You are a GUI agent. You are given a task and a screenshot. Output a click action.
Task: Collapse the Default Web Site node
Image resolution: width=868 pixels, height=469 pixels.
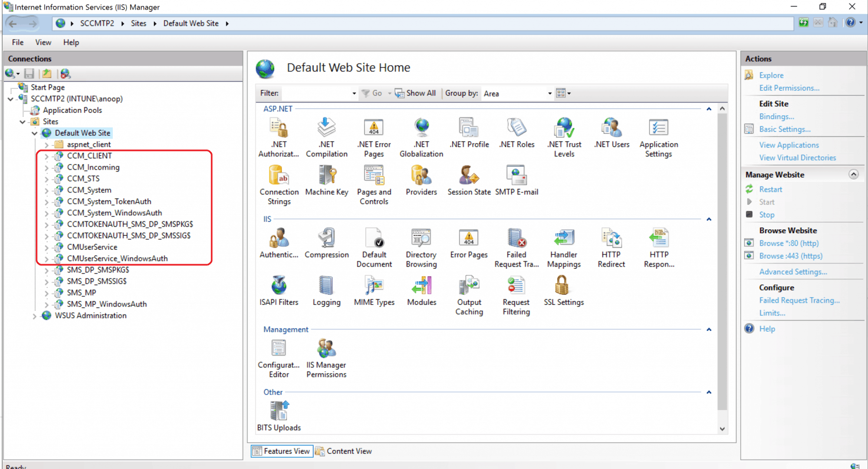point(34,133)
